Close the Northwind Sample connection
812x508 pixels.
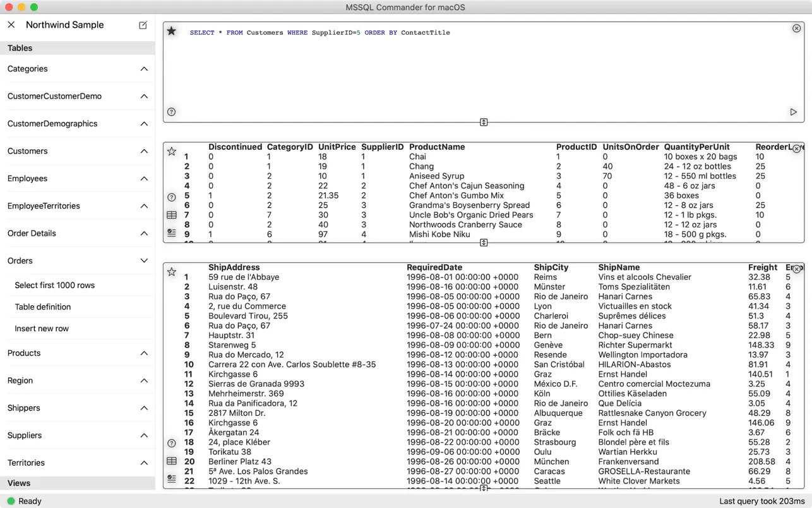coord(10,25)
